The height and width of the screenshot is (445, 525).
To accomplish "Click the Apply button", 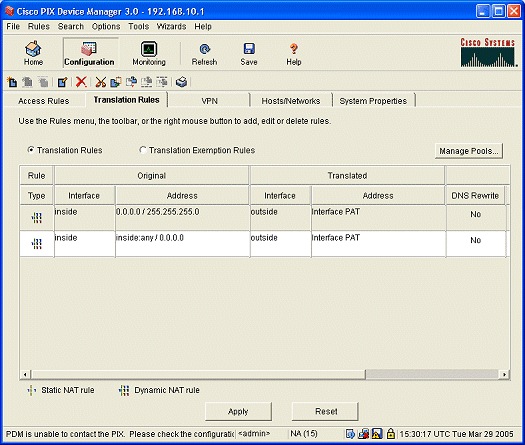I will click(238, 412).
